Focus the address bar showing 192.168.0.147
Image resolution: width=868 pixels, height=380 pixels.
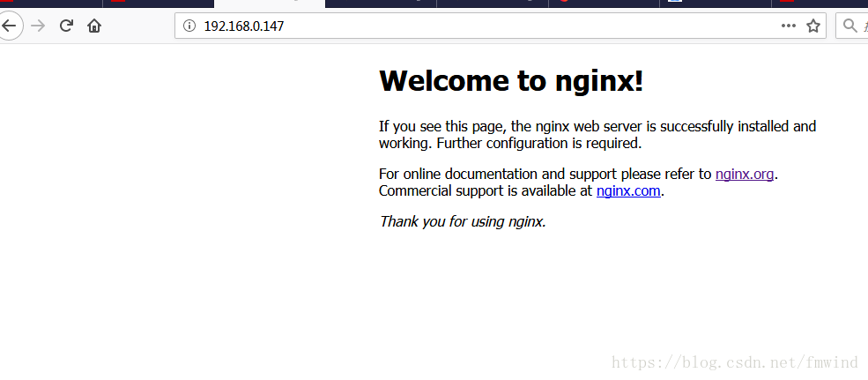(x=501, y=26)
